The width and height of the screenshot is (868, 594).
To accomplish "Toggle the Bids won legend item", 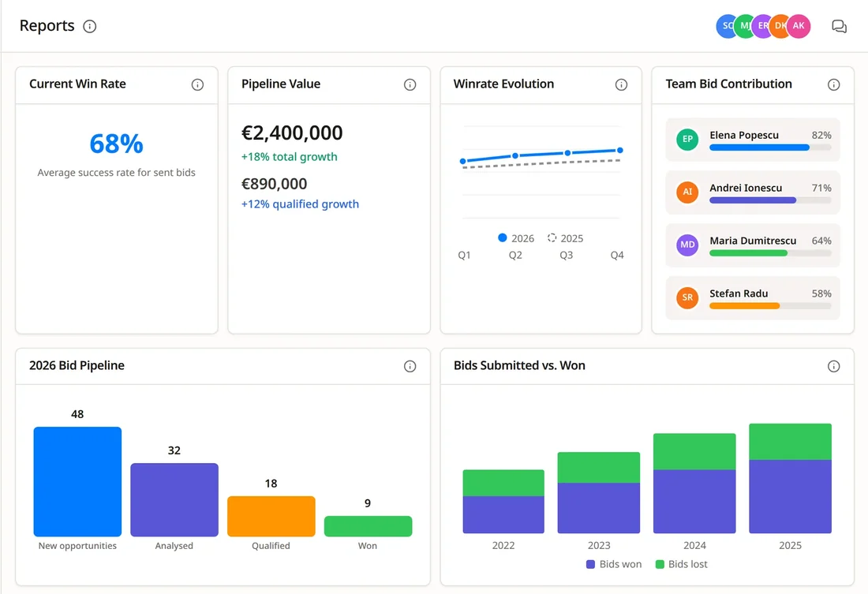I will click(614, 564).
